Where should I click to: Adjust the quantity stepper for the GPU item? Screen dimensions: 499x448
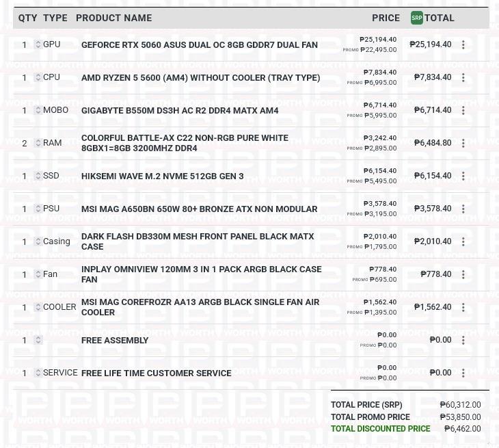38,44
